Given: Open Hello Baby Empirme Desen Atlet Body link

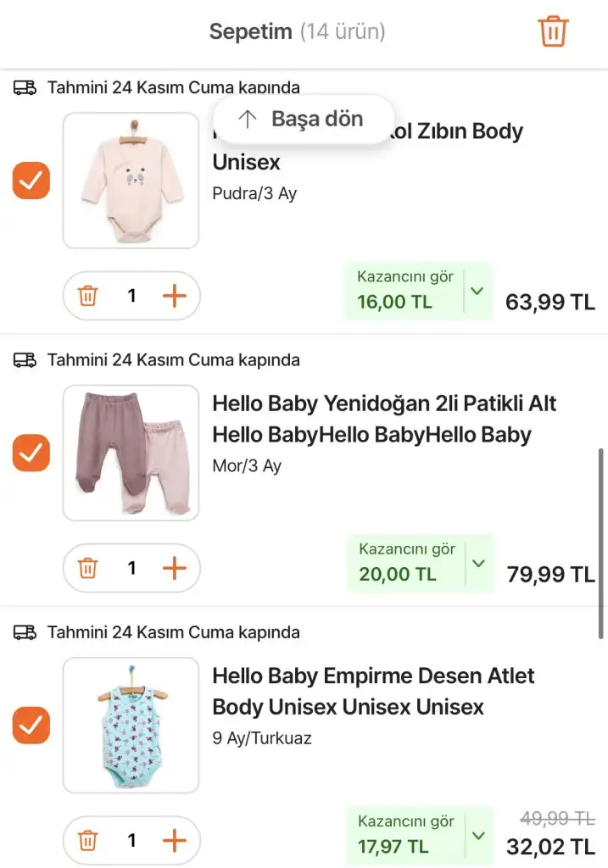Looking at the screenshot, I should 373,692.
